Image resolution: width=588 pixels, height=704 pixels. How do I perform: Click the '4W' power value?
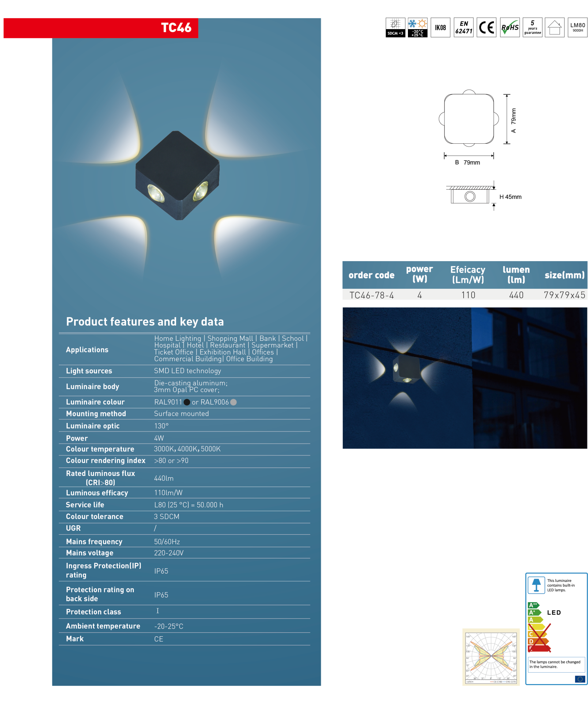point(159,438)
